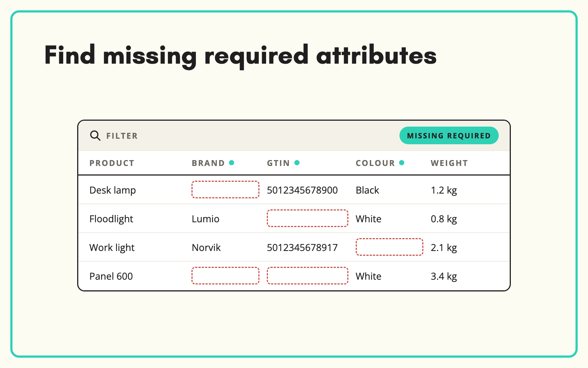Fill the empty GTIN cell for Panel 600
588x368 pixels.
click(307, 276)
